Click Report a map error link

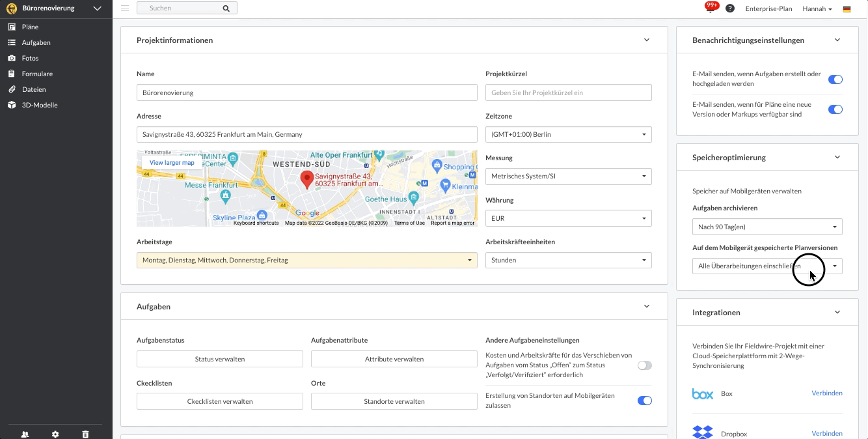coord(453,223)
